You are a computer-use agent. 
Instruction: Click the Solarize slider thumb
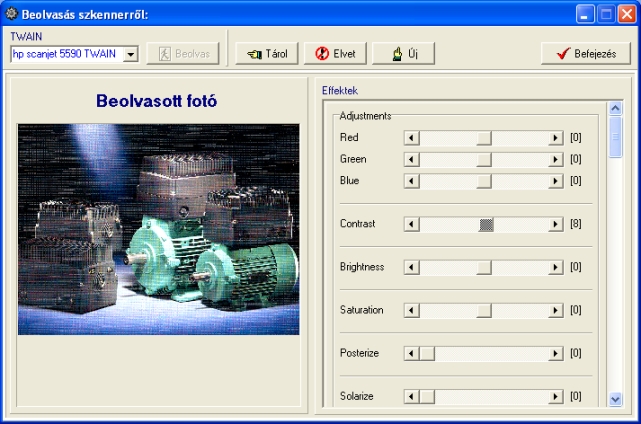coord(427,397)
